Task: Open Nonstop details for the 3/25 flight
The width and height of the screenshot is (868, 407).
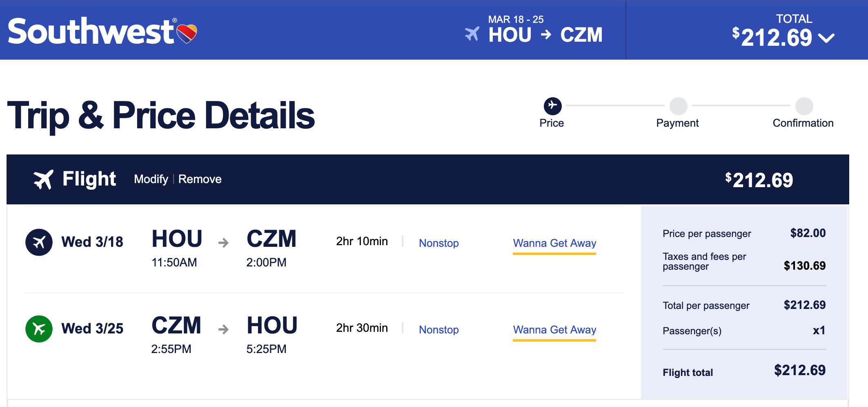Action: click(x=439, y=330)
